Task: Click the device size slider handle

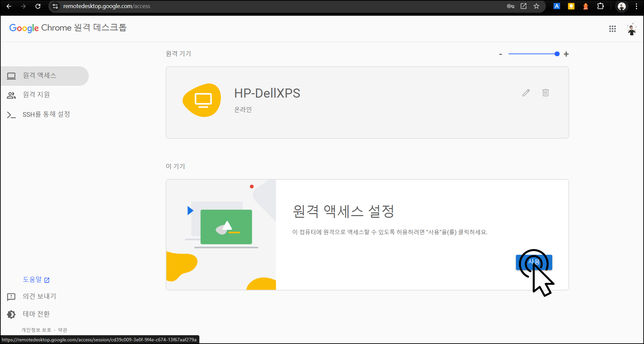Action: pyautogui.click(x=557, y=54)
